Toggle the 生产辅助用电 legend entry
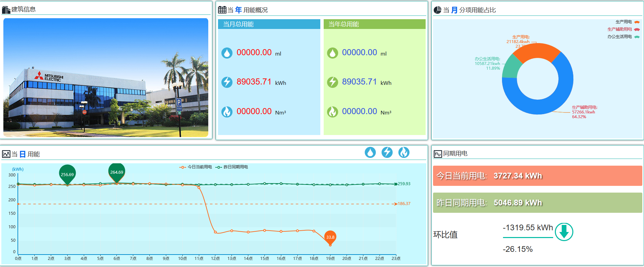 tap(623, 29)
